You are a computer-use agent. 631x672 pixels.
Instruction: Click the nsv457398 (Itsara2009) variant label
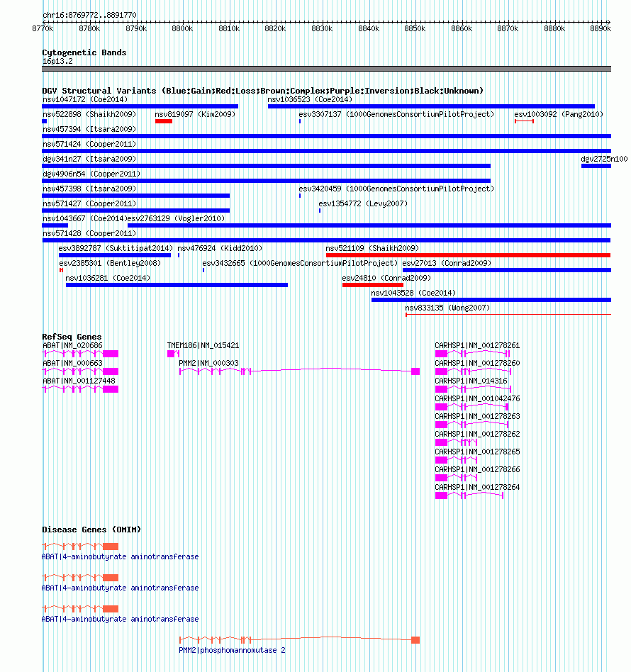click(89, 189)
